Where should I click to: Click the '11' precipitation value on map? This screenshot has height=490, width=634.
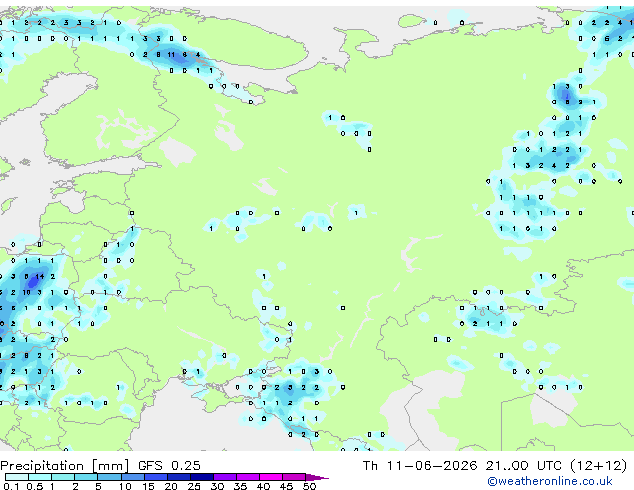pyautogui.click(x=171, y=55)
